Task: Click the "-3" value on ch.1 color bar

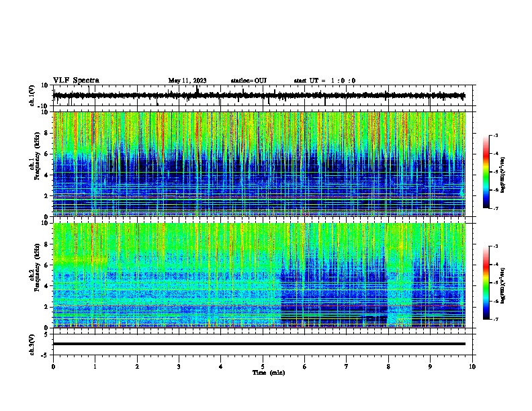Action: [x=496, y=136]
